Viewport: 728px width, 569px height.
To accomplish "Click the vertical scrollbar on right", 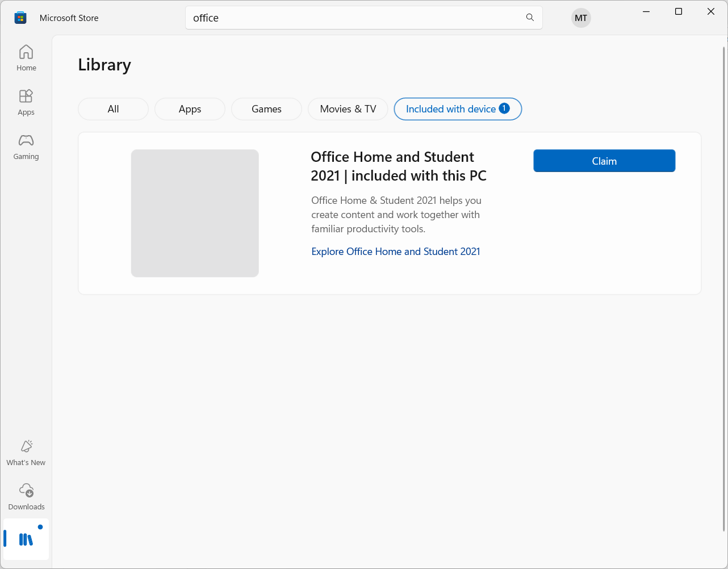I will tap(723, 288).
